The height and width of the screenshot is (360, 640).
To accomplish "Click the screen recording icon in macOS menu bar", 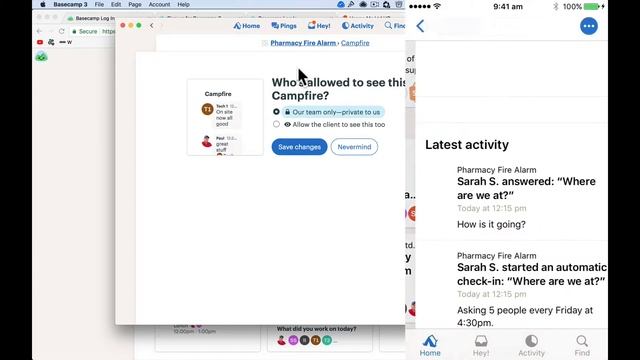I will (x=375, y=4).
